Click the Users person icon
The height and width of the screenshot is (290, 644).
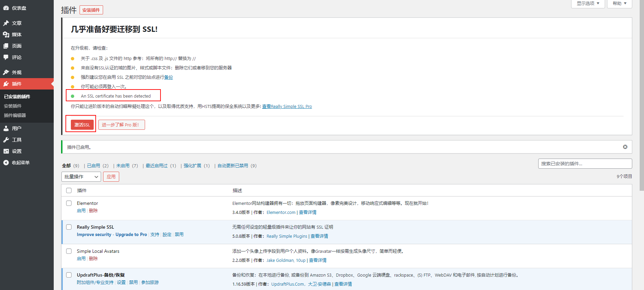click(6, 128)
